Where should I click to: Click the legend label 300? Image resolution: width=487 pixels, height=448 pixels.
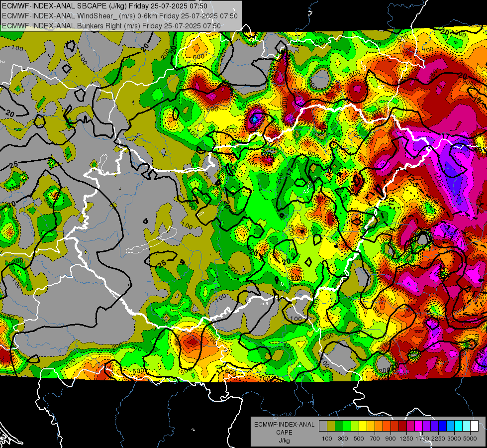(x=343, y=439)
